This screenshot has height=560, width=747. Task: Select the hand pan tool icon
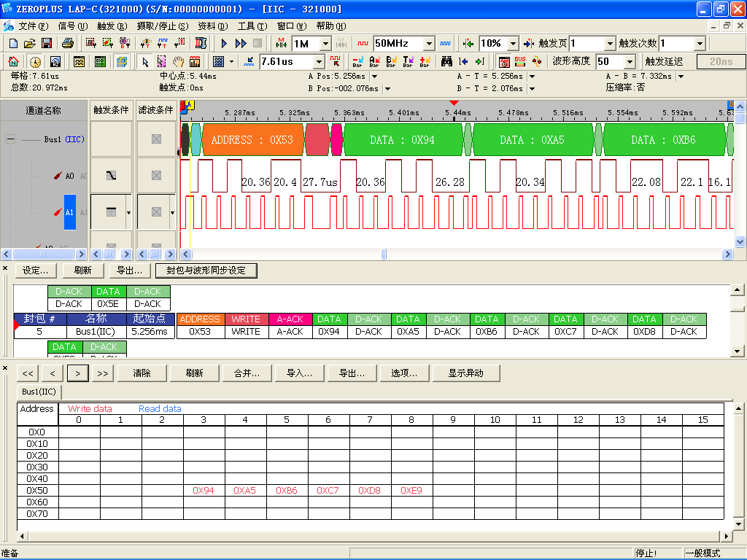pyautogui.click(x=178, y=62)
